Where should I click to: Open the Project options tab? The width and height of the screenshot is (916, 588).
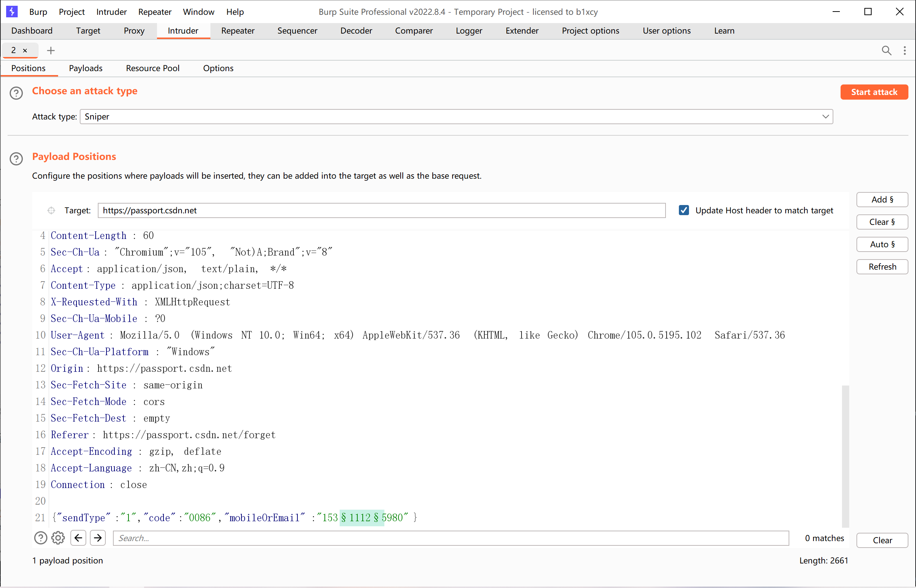point(590,31)
